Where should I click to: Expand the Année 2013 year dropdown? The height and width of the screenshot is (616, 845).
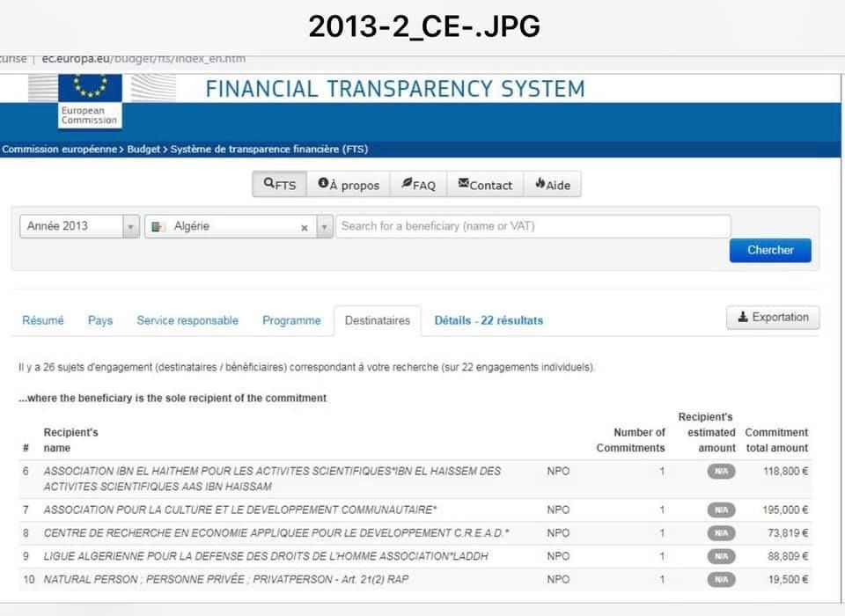[131, 227]
